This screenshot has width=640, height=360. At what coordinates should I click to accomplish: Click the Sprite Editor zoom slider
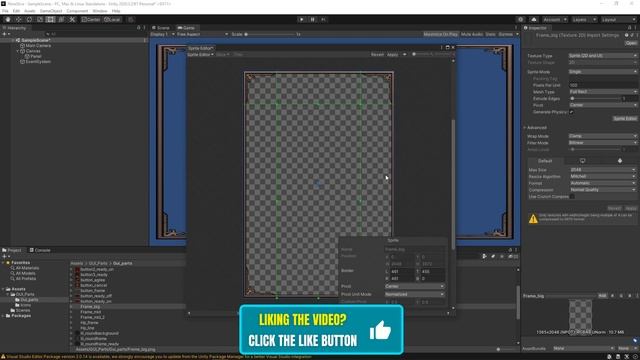coord(431,54)
